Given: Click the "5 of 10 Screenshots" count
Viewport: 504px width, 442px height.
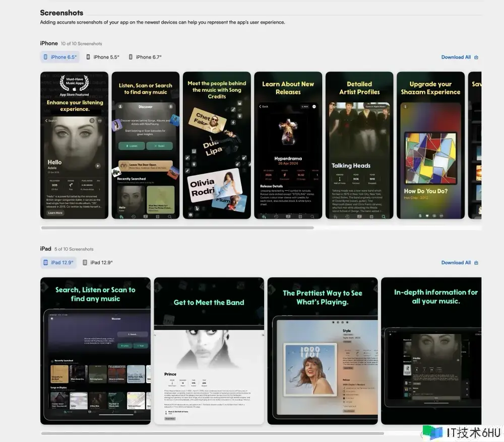Looking at the screenshot, I should coord(74,249).
